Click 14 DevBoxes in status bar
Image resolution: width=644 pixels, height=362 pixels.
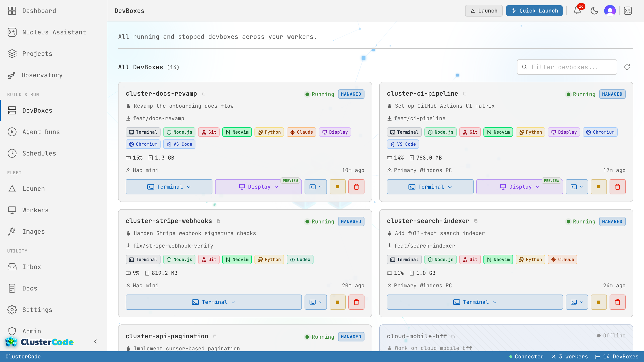(617, 356)
